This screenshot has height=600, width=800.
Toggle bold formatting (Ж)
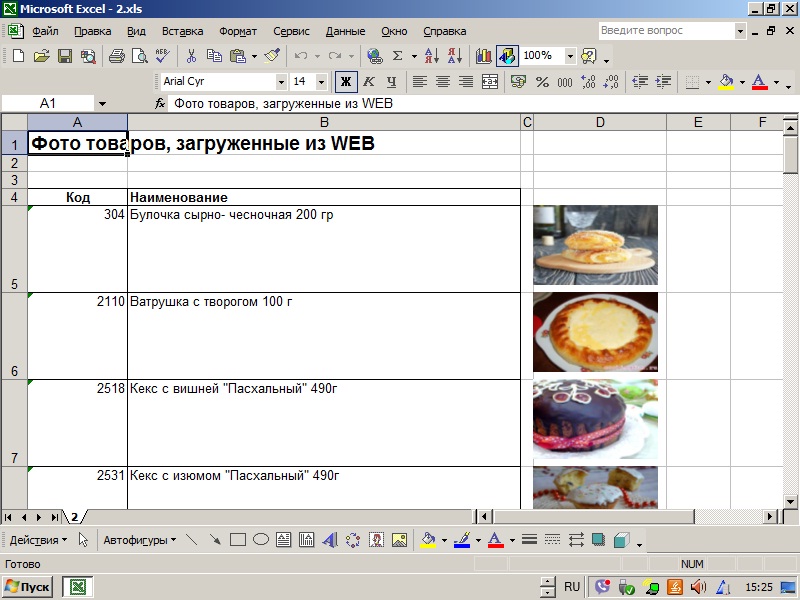(x=346, y=82)
